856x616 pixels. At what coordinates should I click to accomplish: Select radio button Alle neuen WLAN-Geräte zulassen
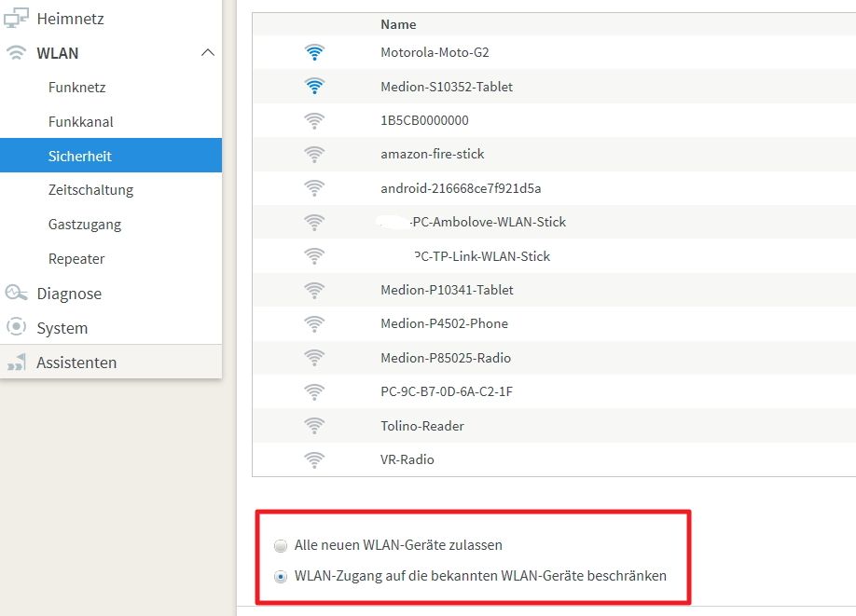pyautogui.click(x=280, y=546)
